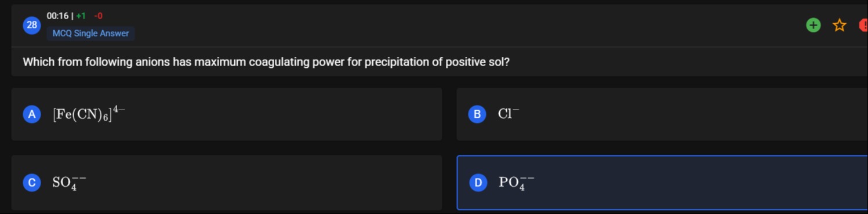The height and width of the screenshot is (214, 868).
Task: Click the question number 28 badge
Action: [x=32, y=25]
